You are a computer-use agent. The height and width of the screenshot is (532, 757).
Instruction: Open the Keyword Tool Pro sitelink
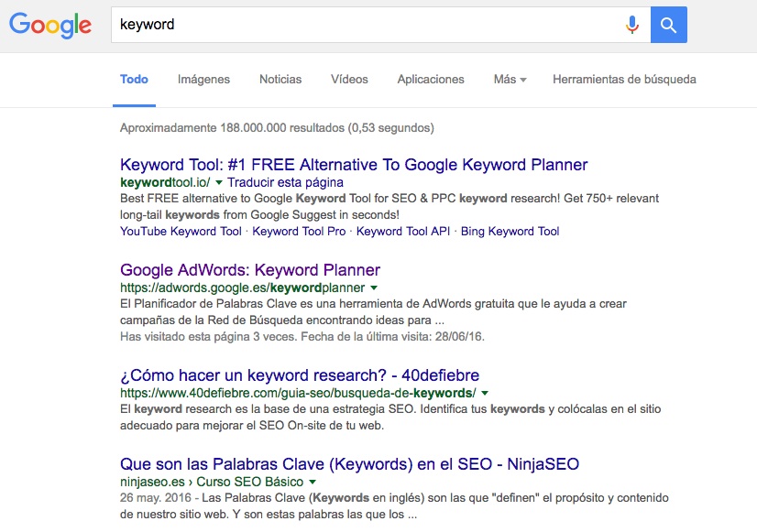pyautogui.click(x=299, y=231)
